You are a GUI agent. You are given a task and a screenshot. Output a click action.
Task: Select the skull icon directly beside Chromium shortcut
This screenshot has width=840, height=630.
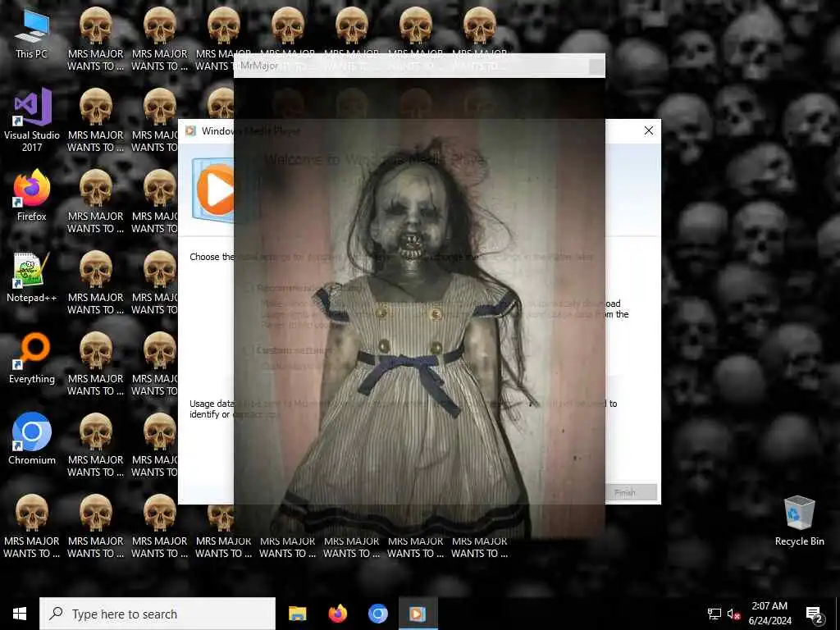(95, 445)
